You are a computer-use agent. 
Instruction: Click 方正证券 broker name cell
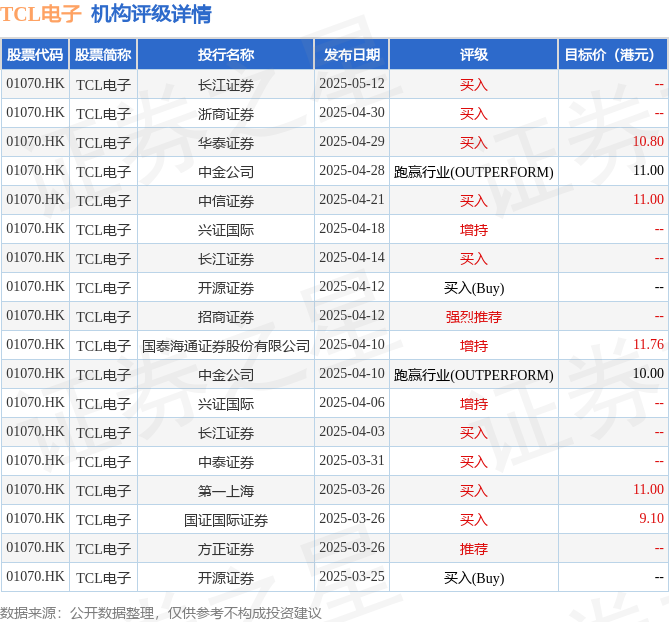coord(226,549)
